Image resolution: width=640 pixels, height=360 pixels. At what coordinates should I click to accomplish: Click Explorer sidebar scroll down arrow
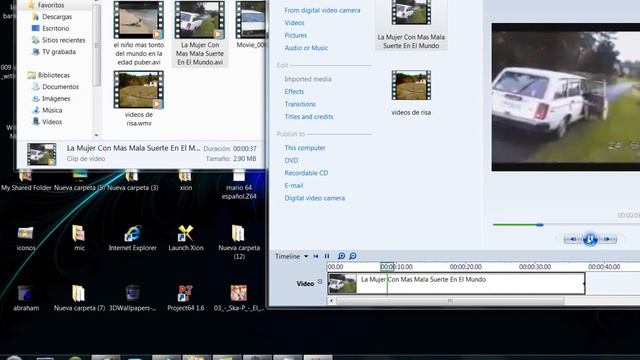(96, 135)
